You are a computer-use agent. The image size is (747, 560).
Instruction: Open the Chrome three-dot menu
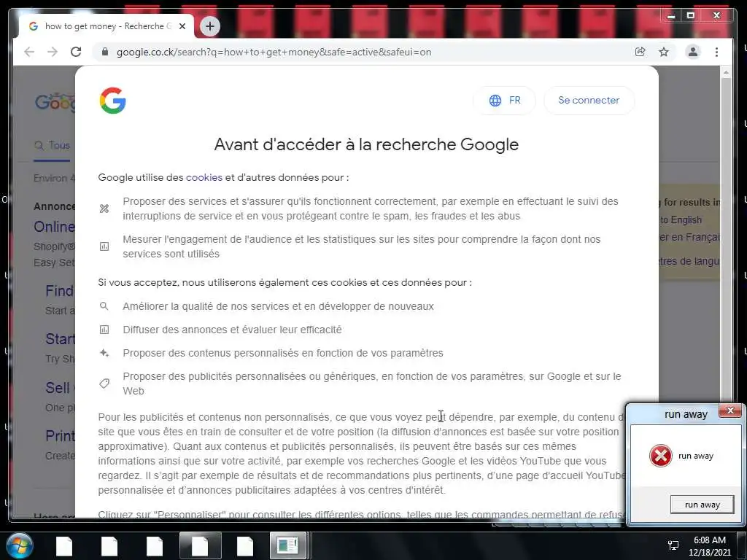coord(716,52)
